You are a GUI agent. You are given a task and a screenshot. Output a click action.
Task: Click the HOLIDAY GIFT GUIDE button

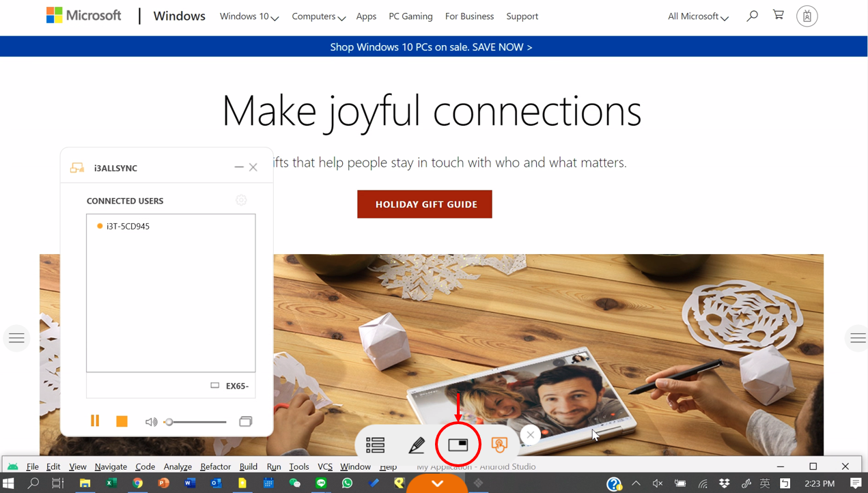pos(424,204)
